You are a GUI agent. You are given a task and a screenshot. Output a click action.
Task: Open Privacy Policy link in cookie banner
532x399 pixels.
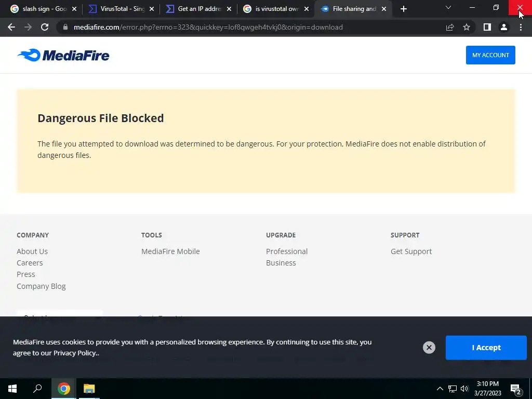click(75, 353)
